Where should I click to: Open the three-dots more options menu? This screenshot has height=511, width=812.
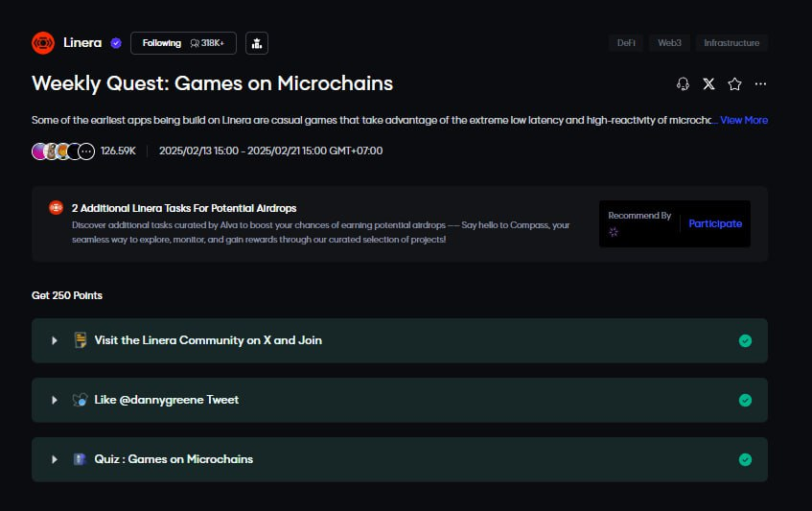(761, 83)
